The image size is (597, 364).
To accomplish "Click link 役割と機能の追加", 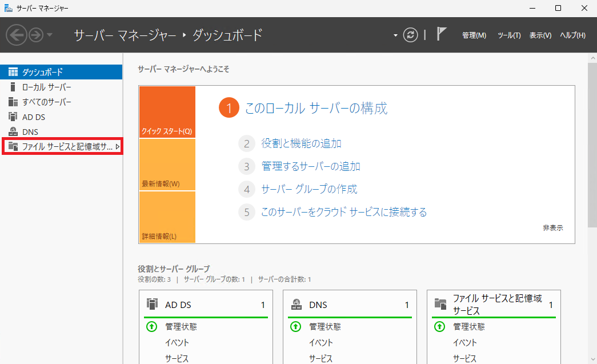I will click(301, 143).
